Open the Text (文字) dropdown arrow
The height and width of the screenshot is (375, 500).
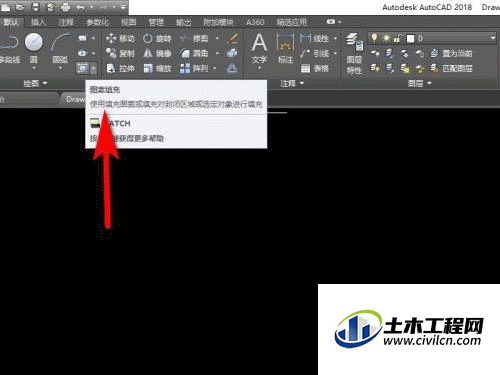(x=259, y=68)
